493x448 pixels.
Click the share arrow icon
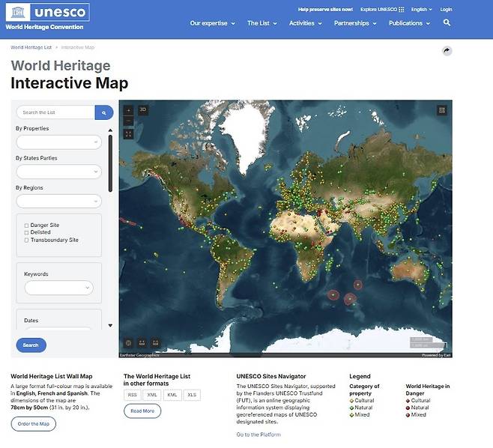(x=447, y=51)
